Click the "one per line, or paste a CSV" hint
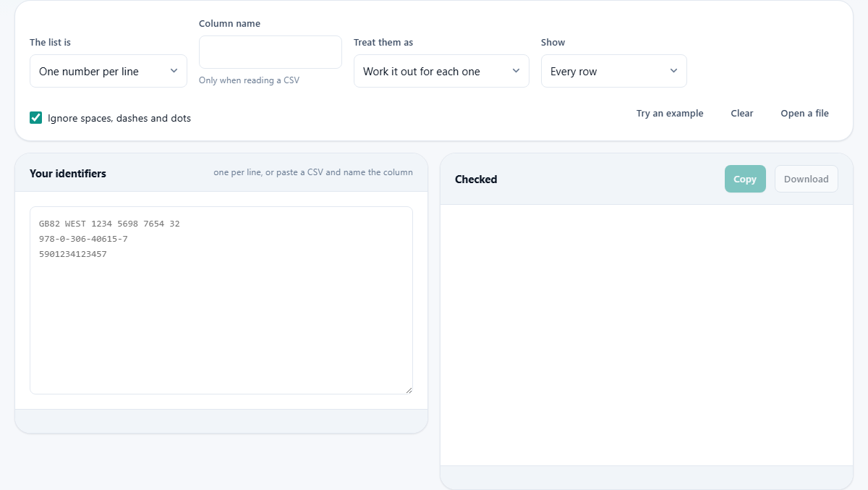 (313, 172)
